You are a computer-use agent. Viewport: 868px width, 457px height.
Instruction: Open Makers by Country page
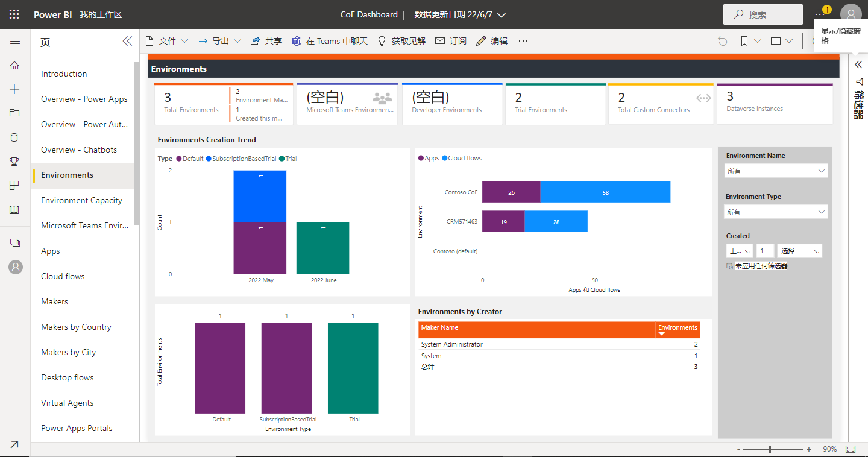[76, 327]
